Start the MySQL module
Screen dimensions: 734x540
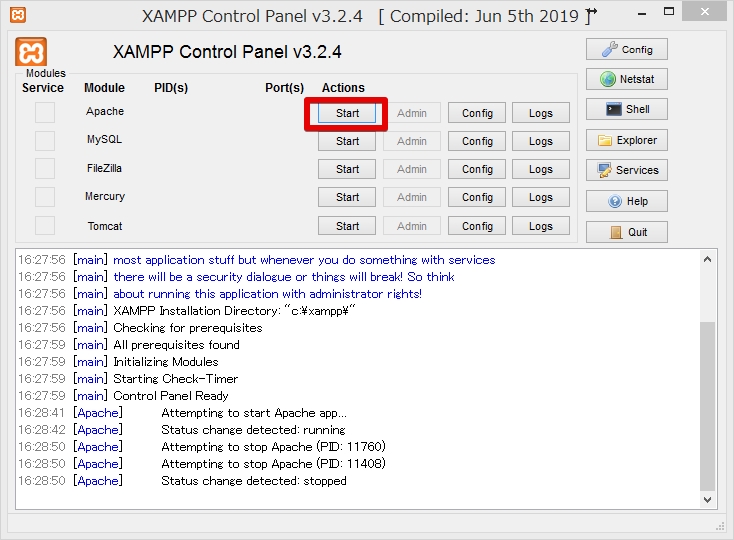tap(347, 141)
